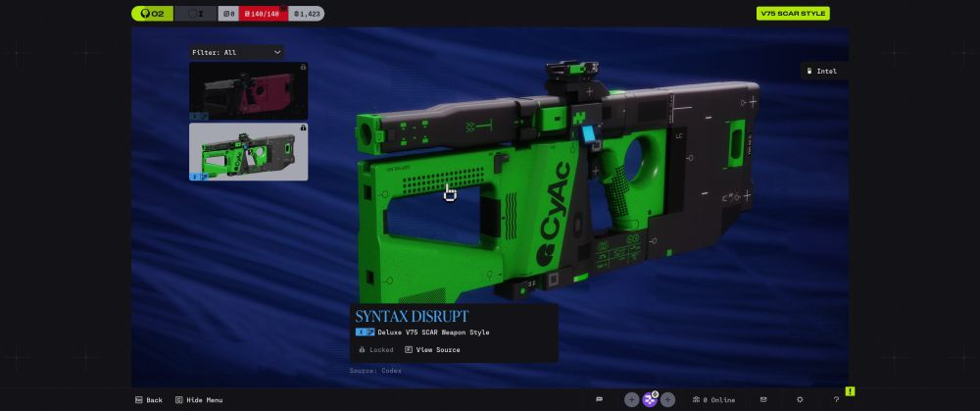980x411 pixels.
Task: Click the right add squad member slot
Action: tap(667, 399)
